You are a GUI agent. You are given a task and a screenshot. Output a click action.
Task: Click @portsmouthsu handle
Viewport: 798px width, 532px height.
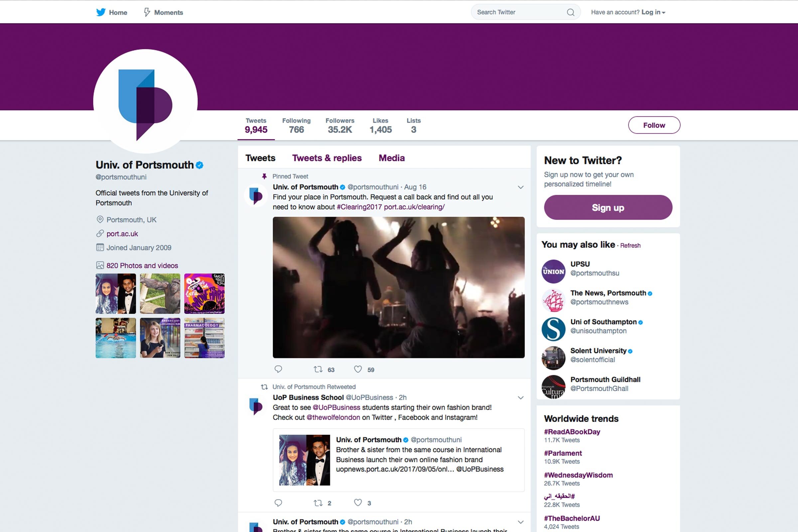click(x=595, y=273)
